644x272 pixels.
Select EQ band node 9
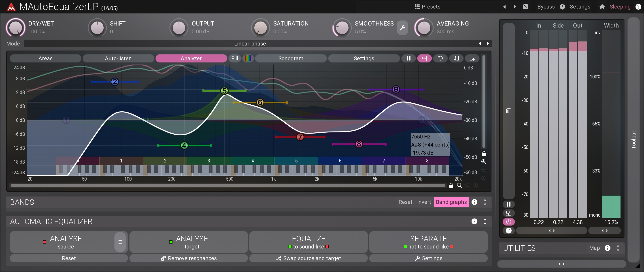pos(395,89)
